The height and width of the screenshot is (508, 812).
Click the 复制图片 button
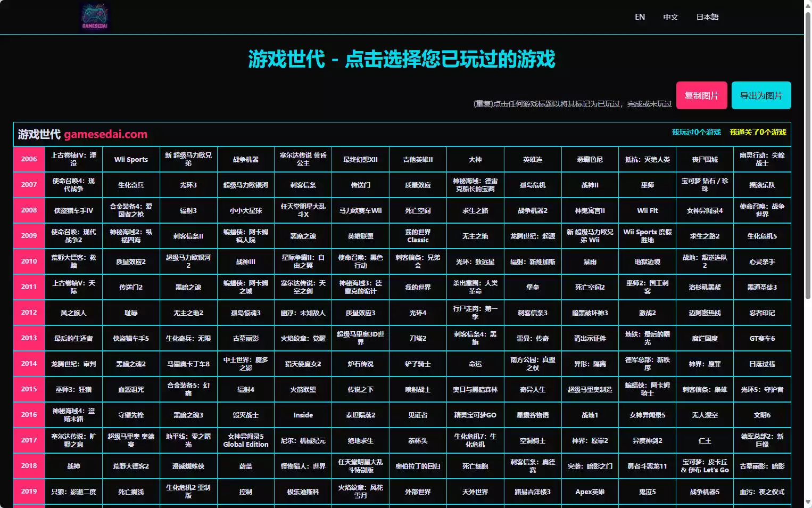pyautogui.click(x=701, y=95)
